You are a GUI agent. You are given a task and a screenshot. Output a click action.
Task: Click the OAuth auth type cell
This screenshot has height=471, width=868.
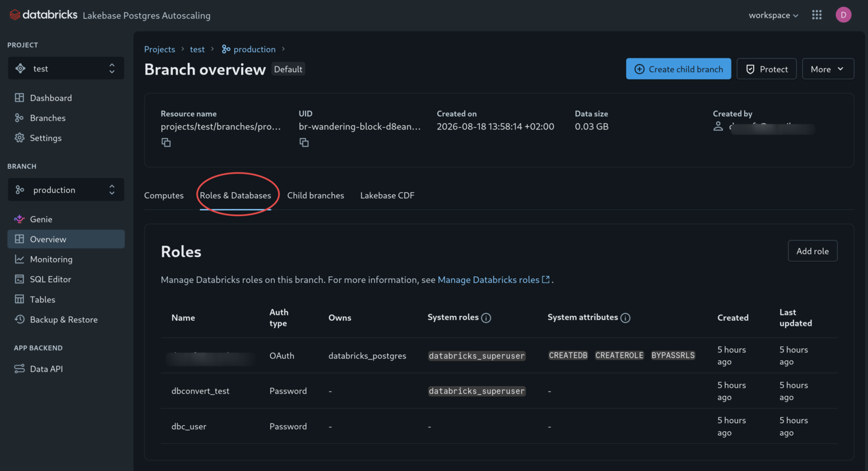pyautogui.click(x=281, y=356)
